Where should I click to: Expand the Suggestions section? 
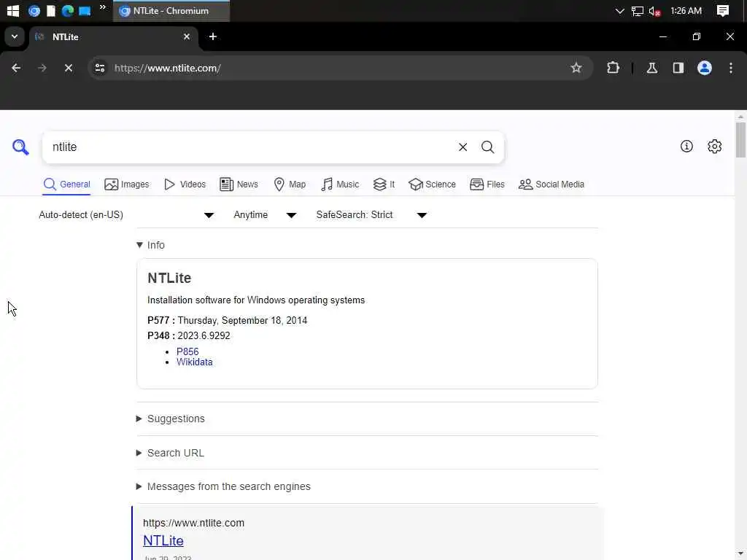click(x=171, y=419)
